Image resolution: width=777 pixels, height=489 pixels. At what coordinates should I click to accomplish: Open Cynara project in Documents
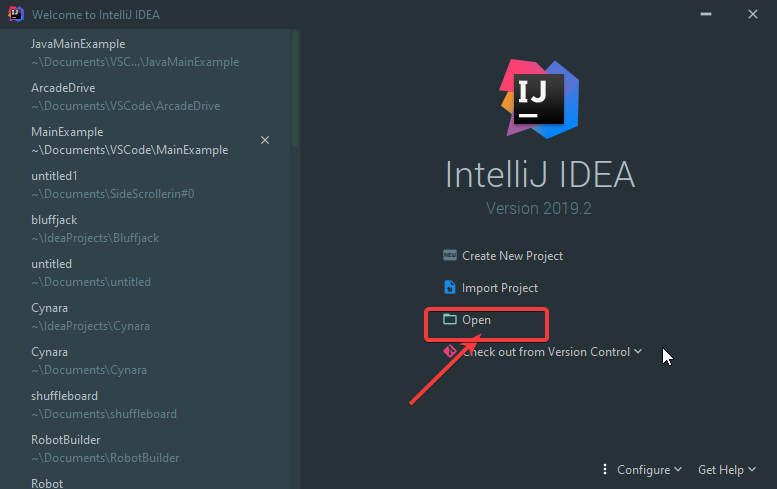coord(146,361)
